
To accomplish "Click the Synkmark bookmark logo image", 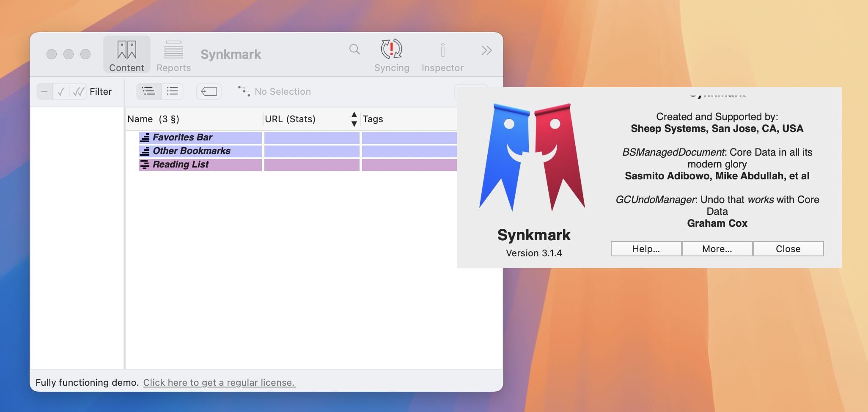I will click(x=532, y=157).
